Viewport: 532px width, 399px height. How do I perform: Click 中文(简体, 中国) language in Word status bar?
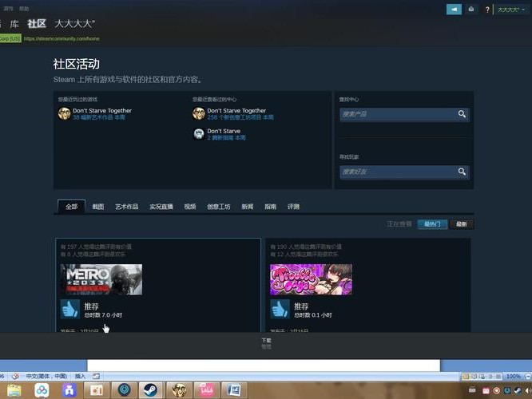(46, 377)
